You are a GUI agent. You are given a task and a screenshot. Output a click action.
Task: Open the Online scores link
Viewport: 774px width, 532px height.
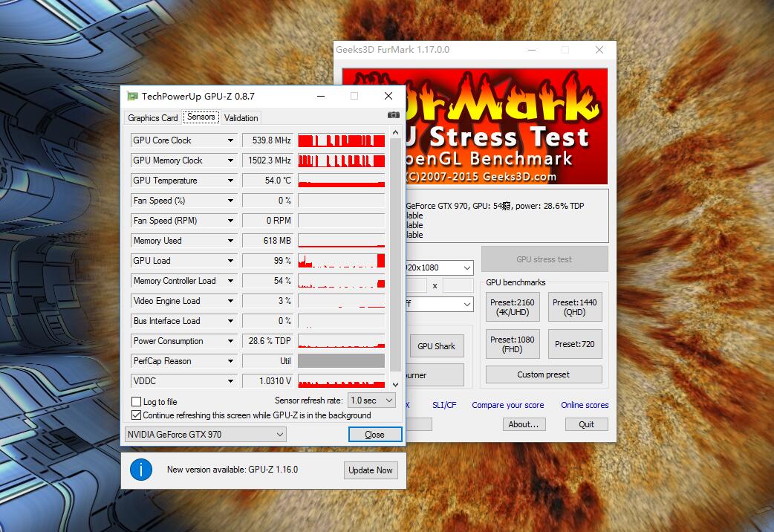585,405
